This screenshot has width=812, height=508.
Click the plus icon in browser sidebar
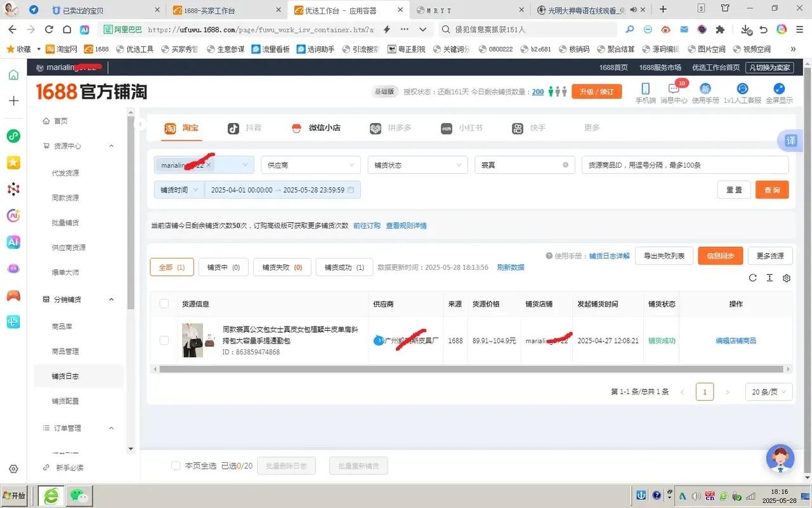[x=13, y=100]
